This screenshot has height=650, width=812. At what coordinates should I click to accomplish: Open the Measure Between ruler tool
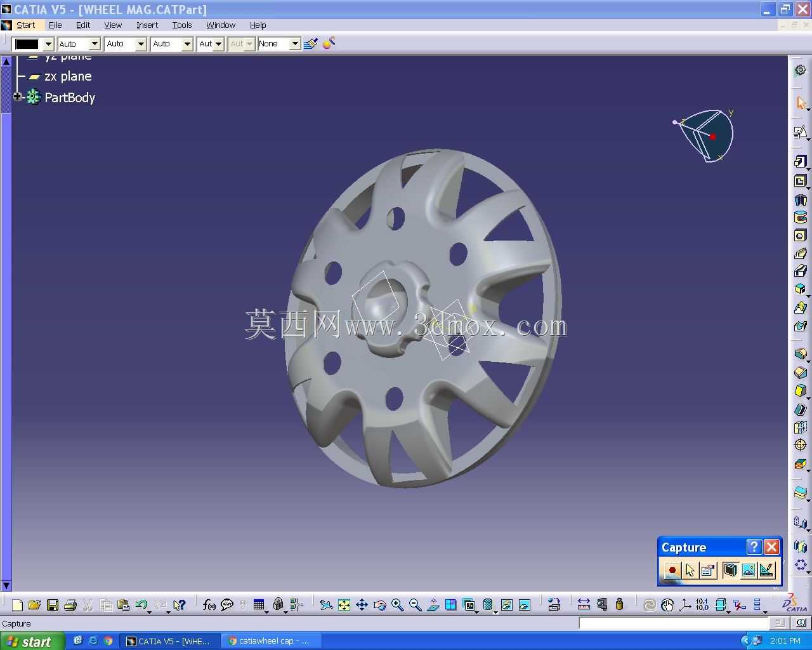584,605
